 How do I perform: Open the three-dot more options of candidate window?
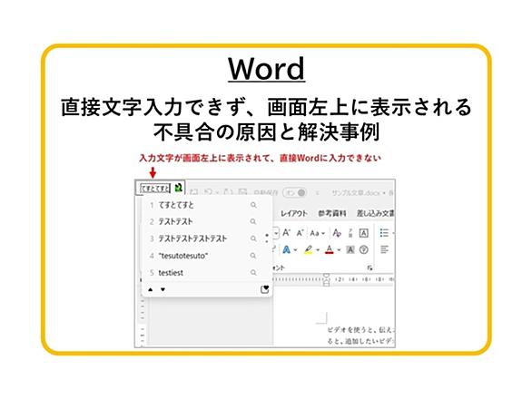267,238
